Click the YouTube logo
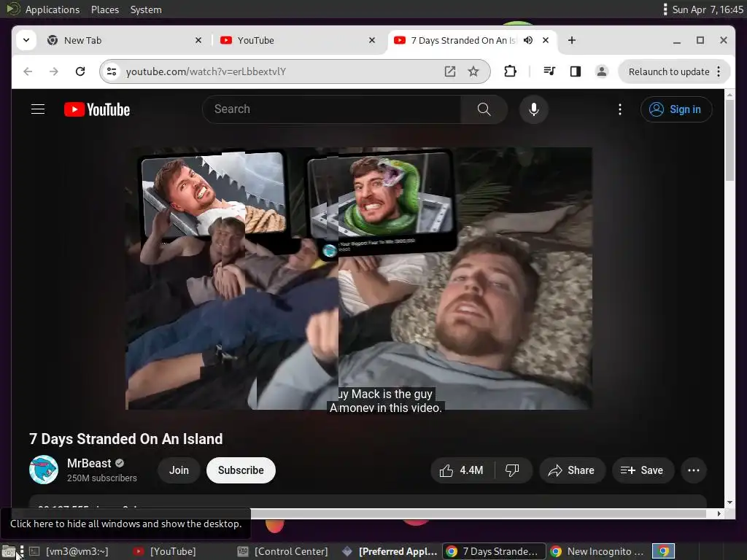 tap(97, 109)
